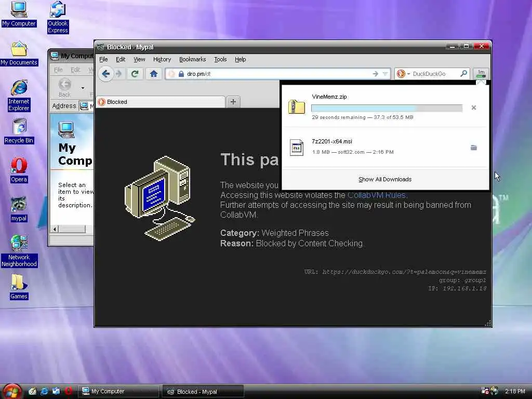532x399 pixels.
Task: Cancel the VineMemz.zip download
Action: (x=474, y=108)
